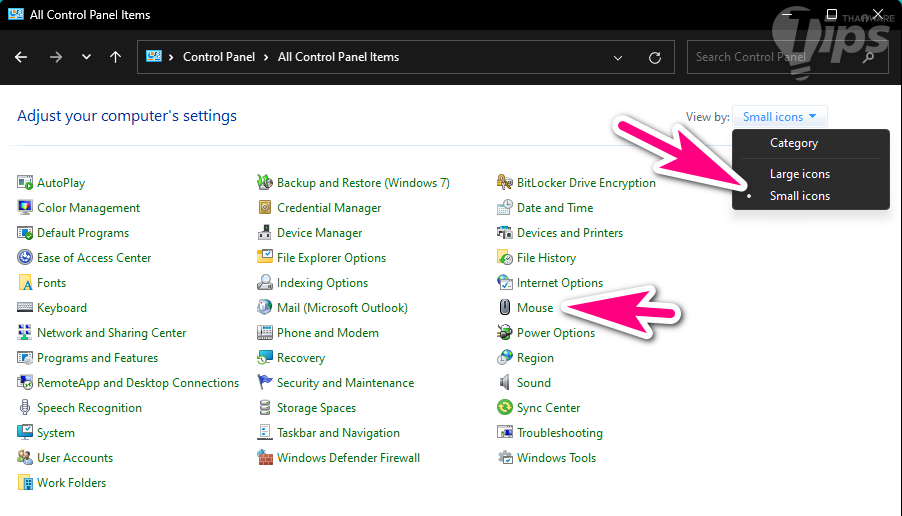Screen dimensions: 902x516
Task: Open the Power Options link
Action: [555, 333]
